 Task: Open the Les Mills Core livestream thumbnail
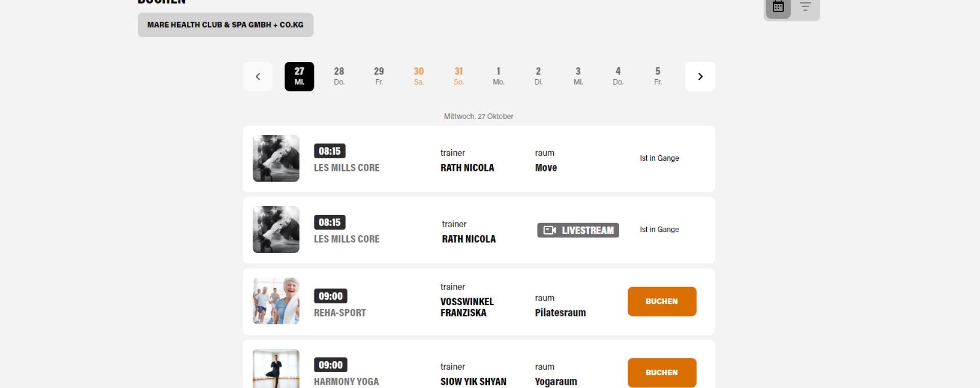(276, 230)
